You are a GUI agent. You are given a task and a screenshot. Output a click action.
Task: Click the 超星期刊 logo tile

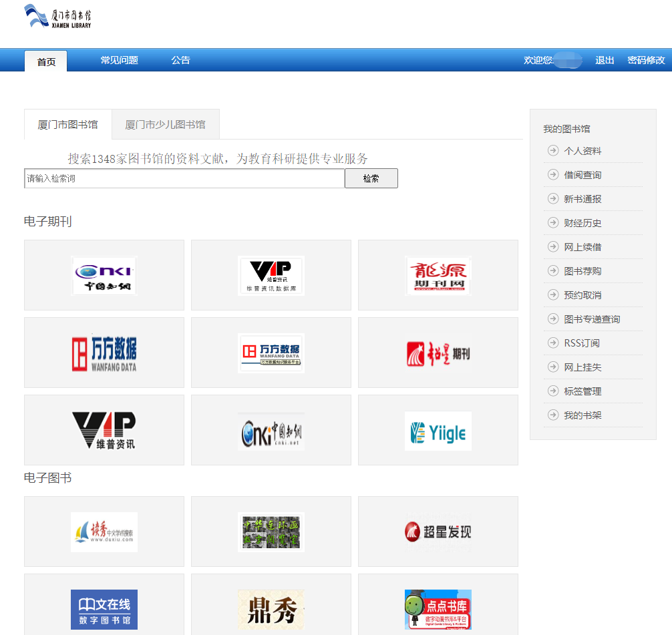[x=438, y=353]
